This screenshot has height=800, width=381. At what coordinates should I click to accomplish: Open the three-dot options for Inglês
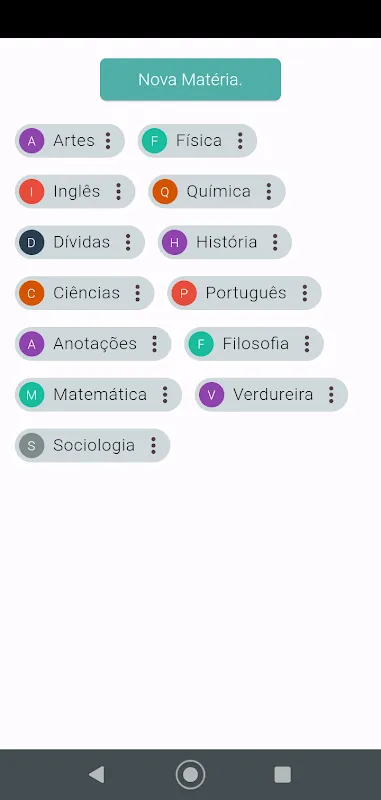[118, 191]
